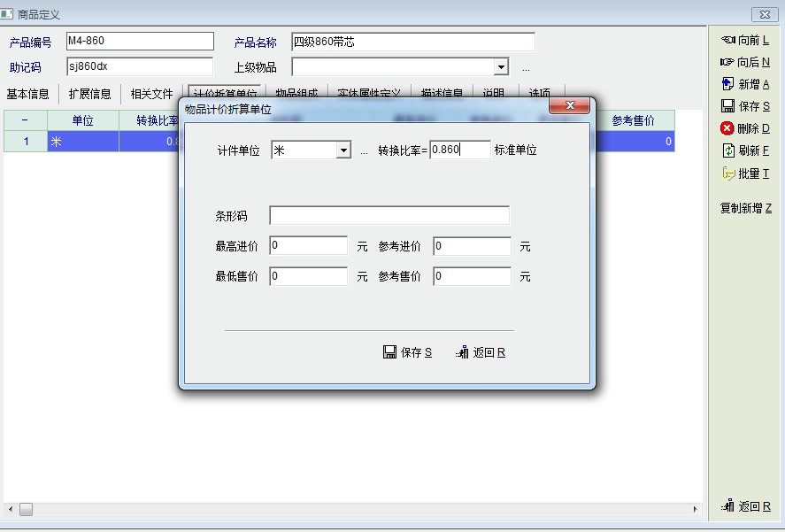Click 返回 R icon in right sidebar
Image resolution: width=785 pixels, height=532 pixels.
click(728, 506)
